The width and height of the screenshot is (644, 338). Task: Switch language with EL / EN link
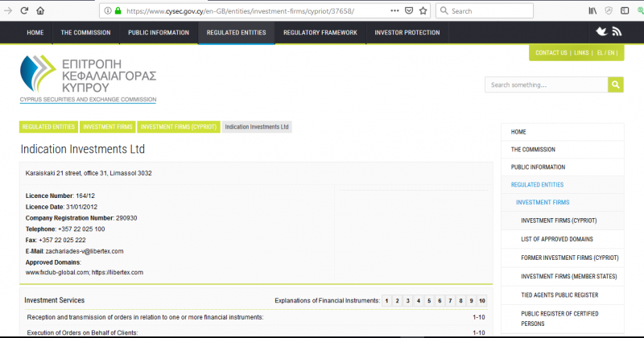click(x=606, y=52)
